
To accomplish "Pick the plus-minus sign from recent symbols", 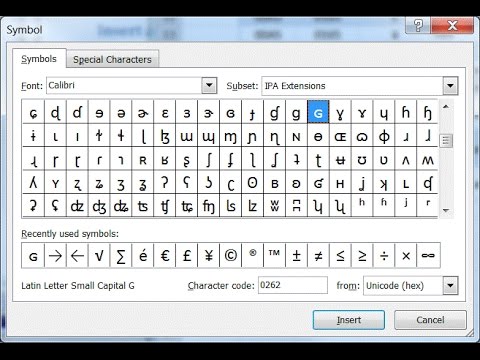I will pyautogui.click(x=296, y=255).
